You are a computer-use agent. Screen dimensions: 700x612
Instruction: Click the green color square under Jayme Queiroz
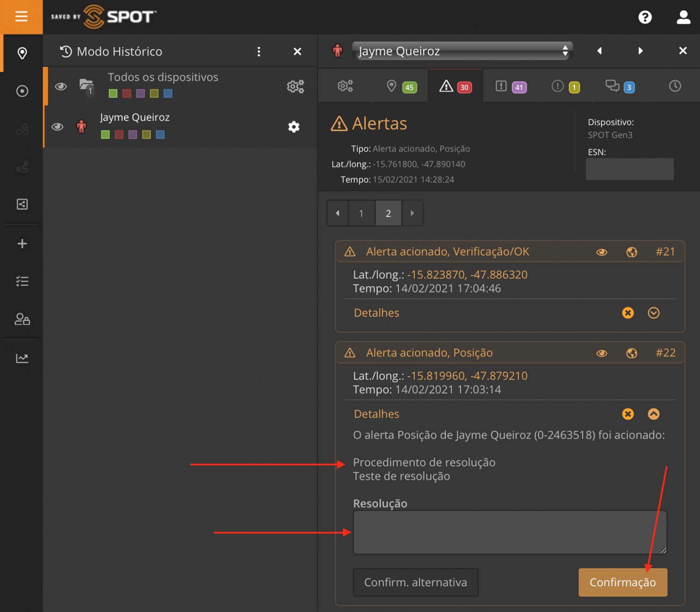(106, 135)
